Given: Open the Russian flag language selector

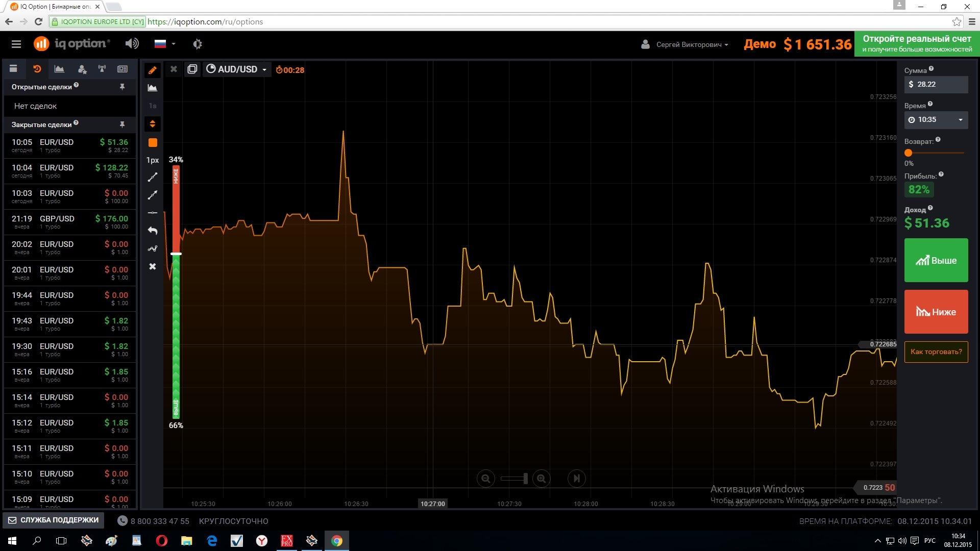Looking at the screenshot, I should [165, 44].
